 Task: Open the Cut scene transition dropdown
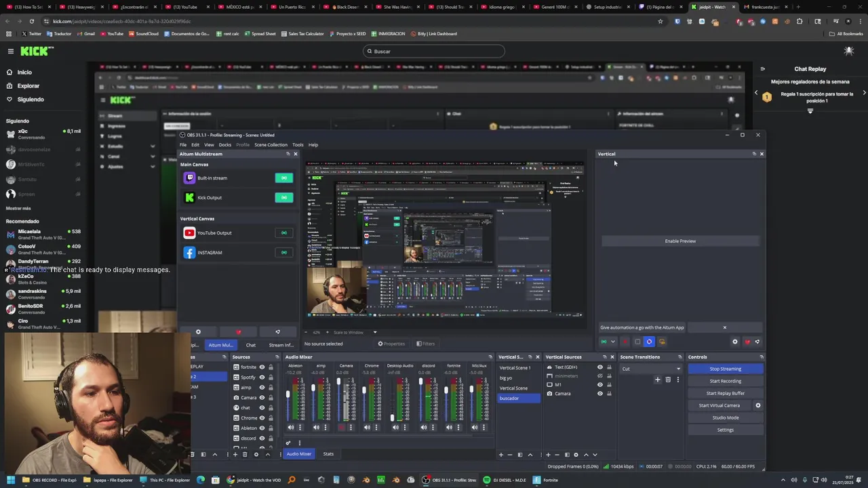[x=651, y=369]
